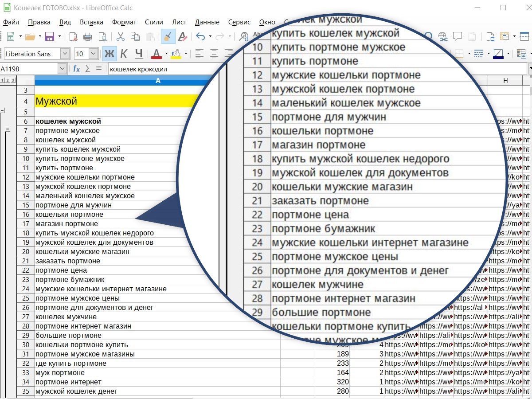Click the Define Print Area icon

490,36
